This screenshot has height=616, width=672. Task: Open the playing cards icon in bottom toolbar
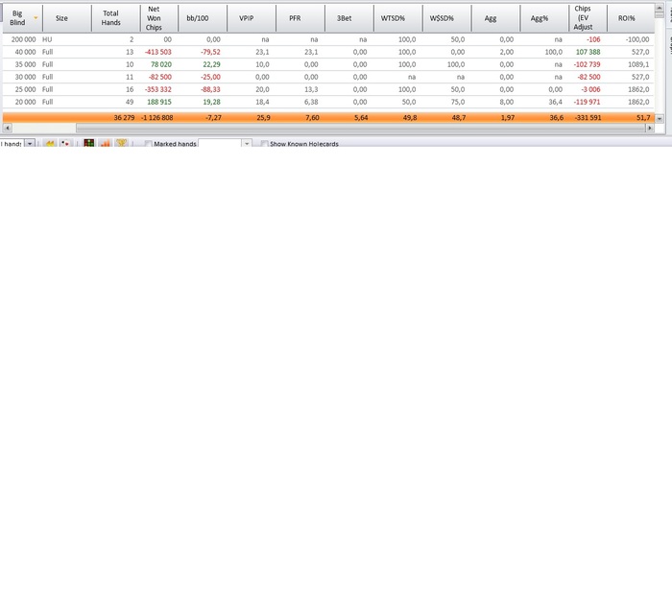click(x=65, y=144)
